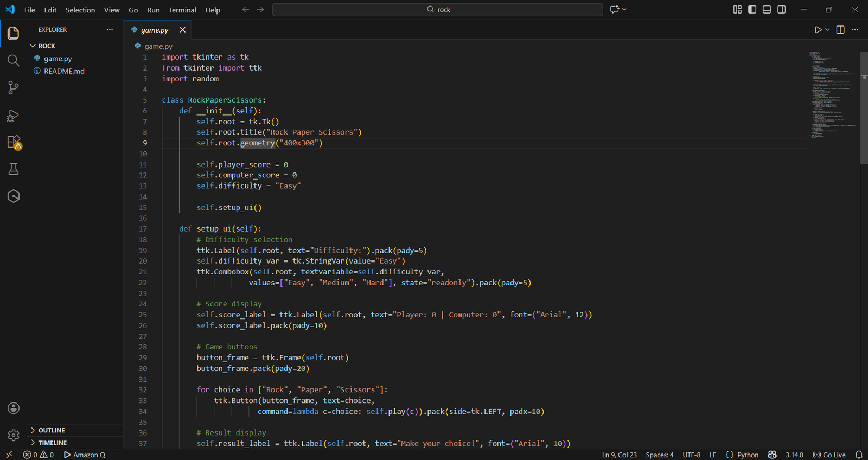Click the code minimap preview
Viewport: 868px width, 460px height.
831,95
